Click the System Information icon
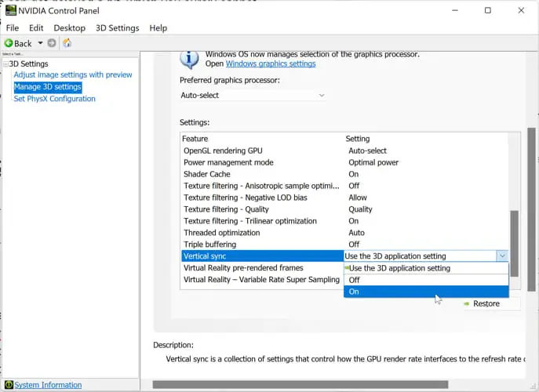Image resolution: width=539 pixels, height=392 pixels. 9,385
